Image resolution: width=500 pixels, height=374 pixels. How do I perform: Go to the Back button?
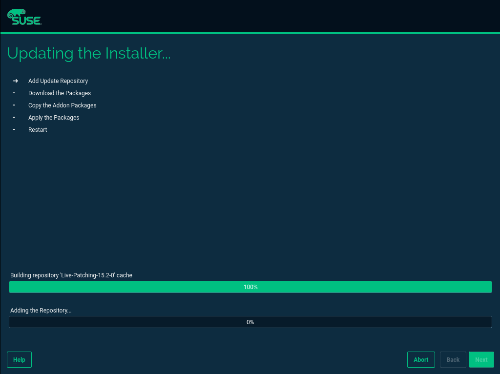pyautogui.click(x=453, y=360)
